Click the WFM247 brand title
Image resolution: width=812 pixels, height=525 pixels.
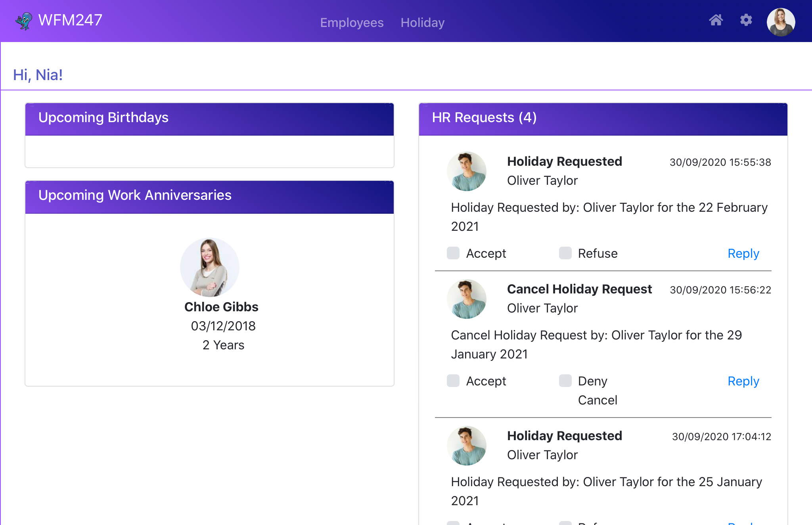tap(70, 20)
